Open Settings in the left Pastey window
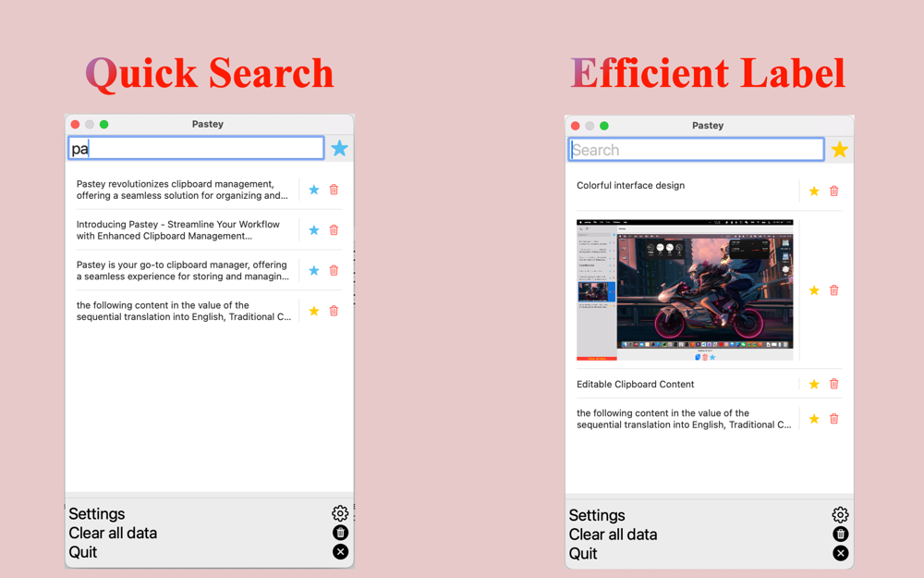 tap(97, 513)
